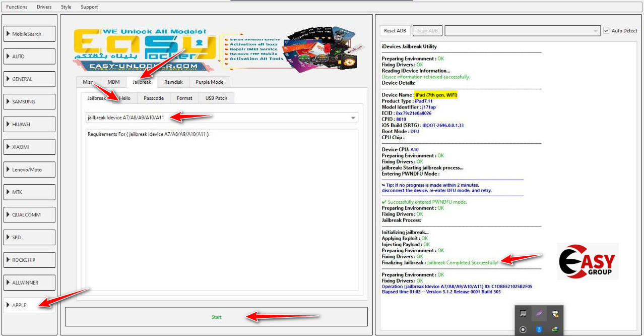Image resolution: width=644 pixels, height=336 pixels.
Task: Click the 'Product Type : iPad7,11' line
Action: (x=407, y=101)
